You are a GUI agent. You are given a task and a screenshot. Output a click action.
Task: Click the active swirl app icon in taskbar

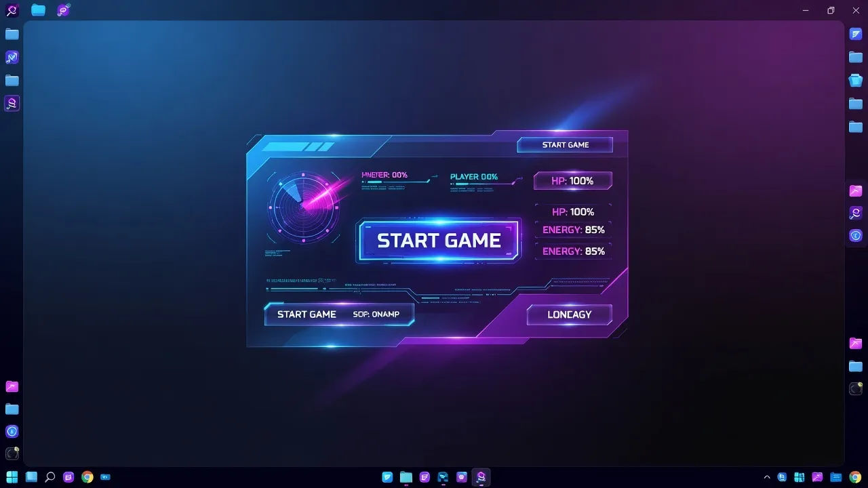click(x=481, y=477)
